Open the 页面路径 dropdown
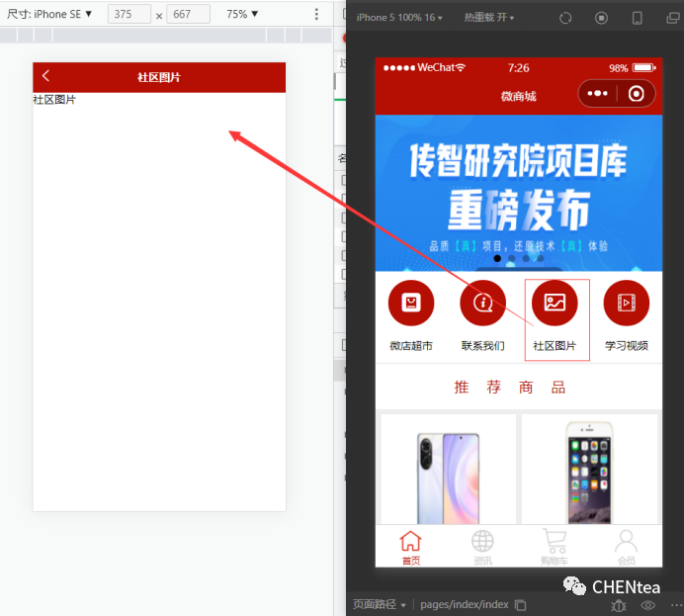Screen dimensions: 684x616 point(380,605)
